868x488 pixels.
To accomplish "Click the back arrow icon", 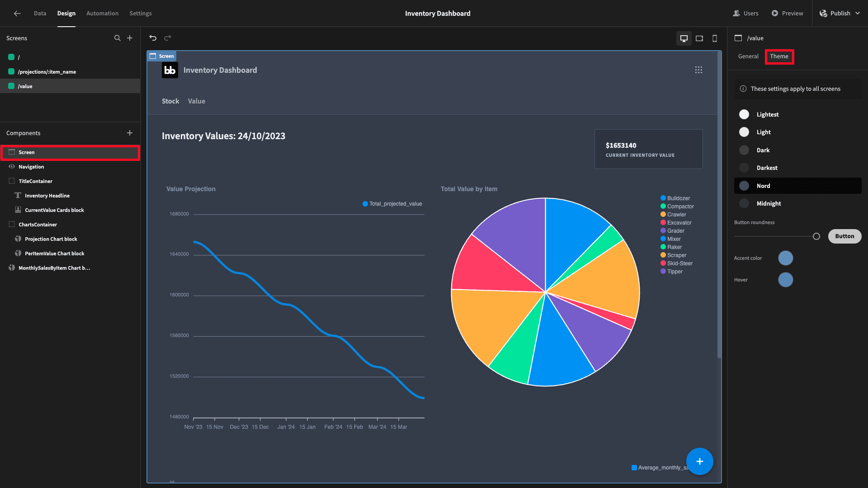I will (x=17, y=14).
